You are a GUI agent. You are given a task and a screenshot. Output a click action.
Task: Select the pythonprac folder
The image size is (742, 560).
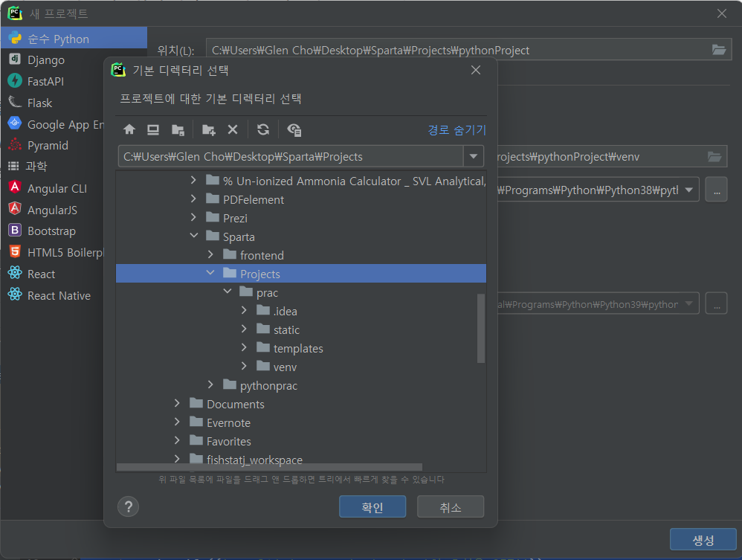click(x=268, y=386)
